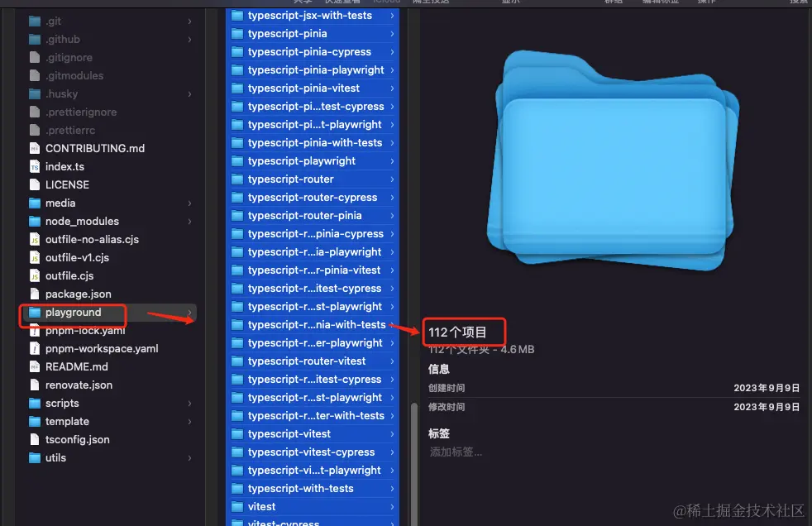Select the .prettierignore file name
Screen dimensions: 812x526
coord(81,112)
